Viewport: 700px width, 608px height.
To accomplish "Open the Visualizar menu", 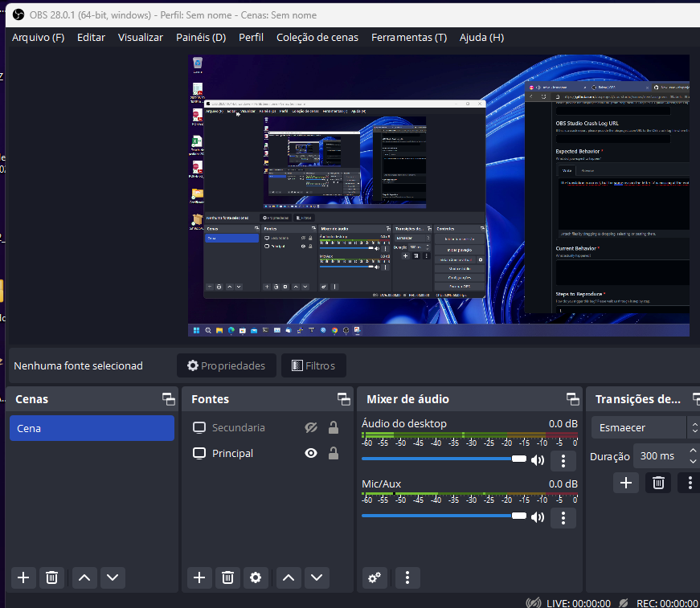I will tap(141, 38).
